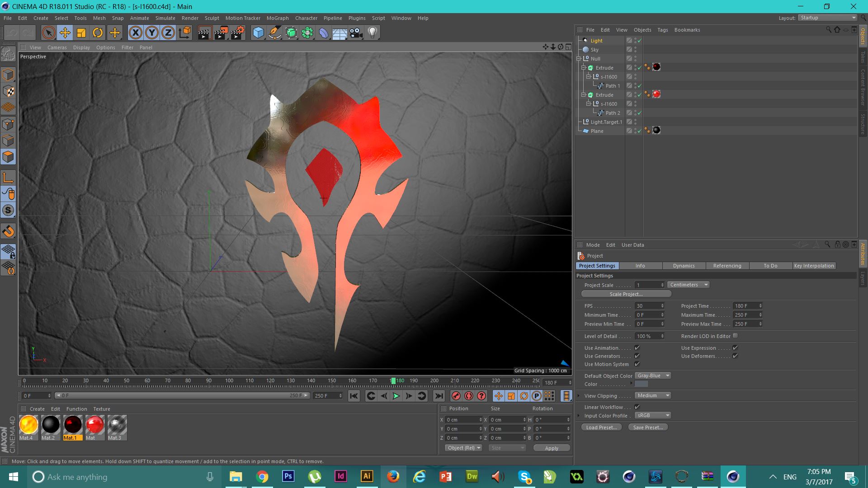868x488 pixels.
Task: Select the Rotate tool in top toolbar
Action: (98, 33)
